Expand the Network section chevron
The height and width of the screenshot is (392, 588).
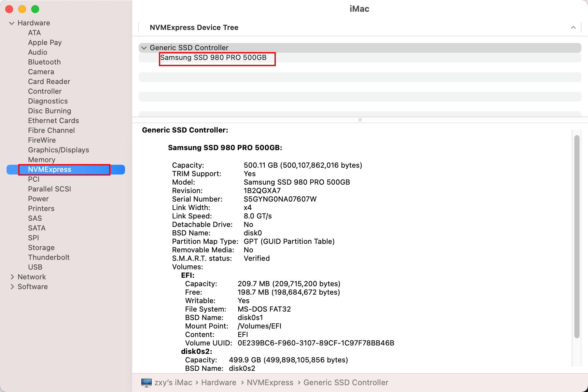(12, 277)
